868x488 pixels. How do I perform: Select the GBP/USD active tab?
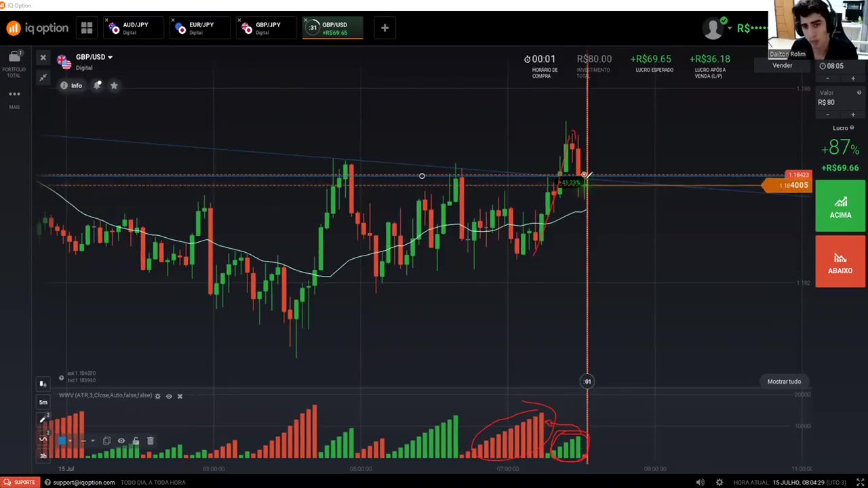333,28
